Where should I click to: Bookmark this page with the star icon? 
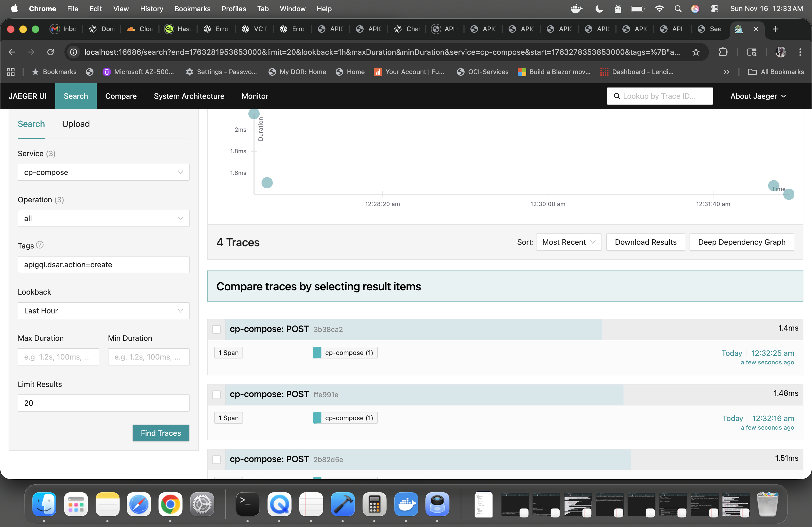pyautogui.click(x=696, y=52)
